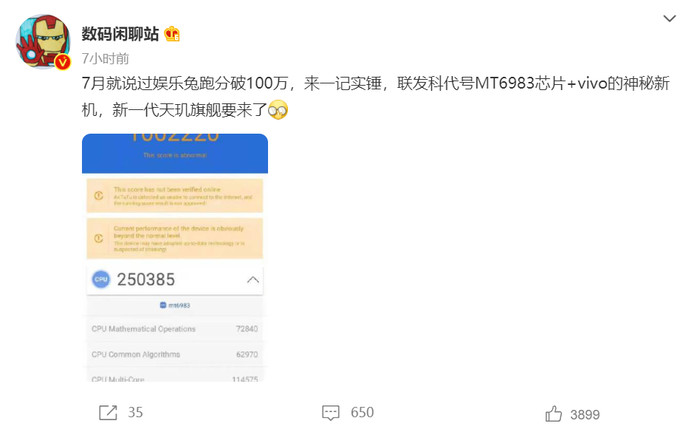
Task: Click the abnormal performance warning icon
Action: pos(99,238)
